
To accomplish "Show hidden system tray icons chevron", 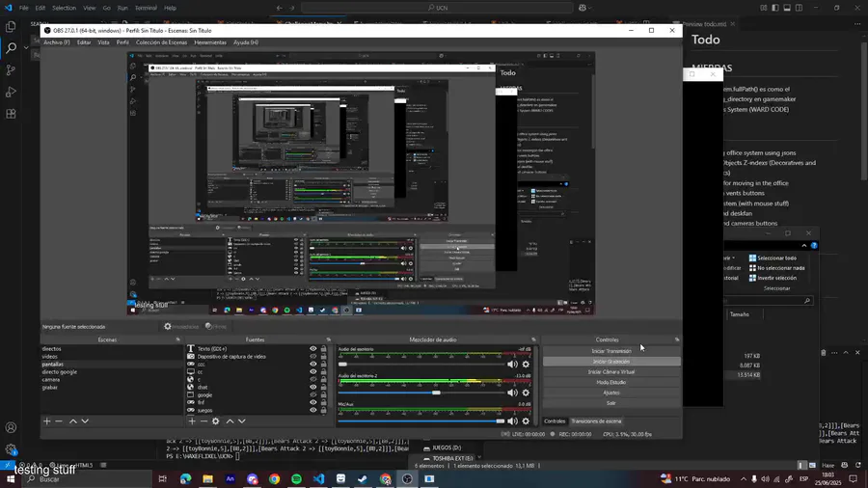I will [x=743, y=478].
